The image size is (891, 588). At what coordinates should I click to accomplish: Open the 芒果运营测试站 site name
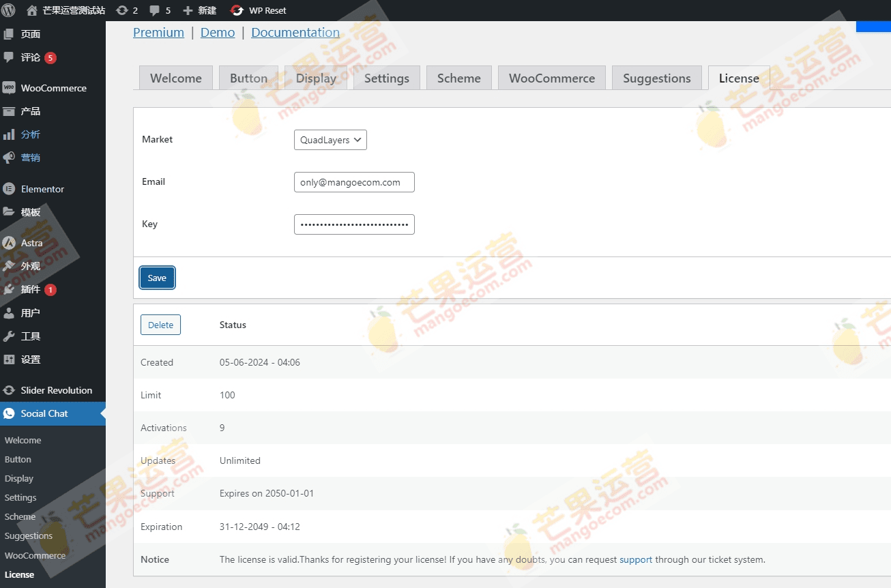pos(74,10)
